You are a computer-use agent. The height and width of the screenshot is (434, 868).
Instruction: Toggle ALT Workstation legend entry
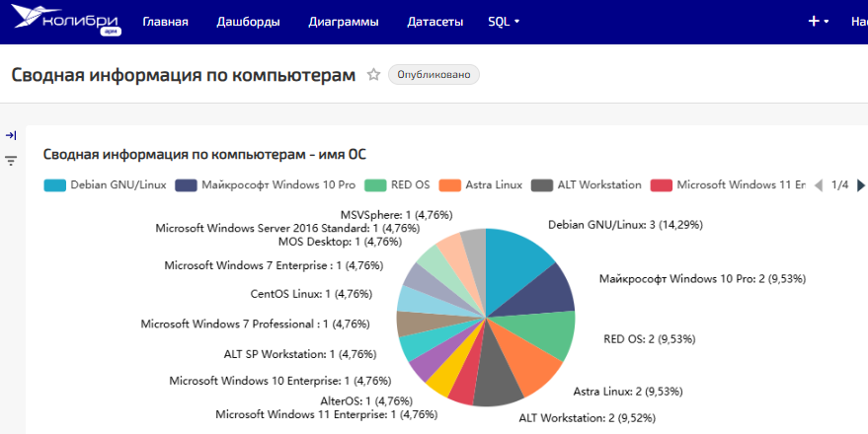(x=587, y=185)
